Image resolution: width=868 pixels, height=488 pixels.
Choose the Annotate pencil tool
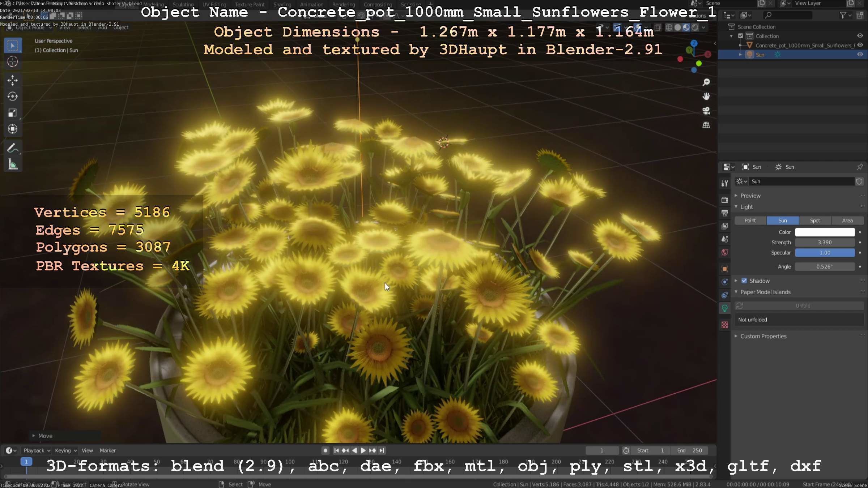coord(13,148)
